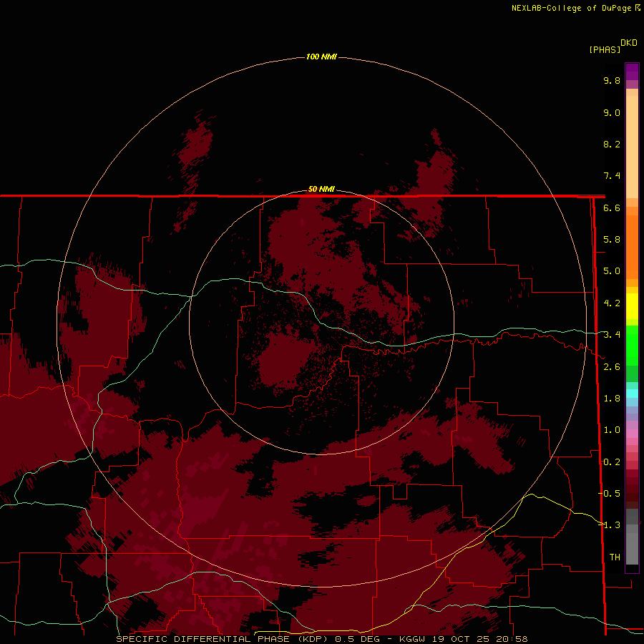Click the 3.4 value on the color scale
The image size is (644, 644).
[x=612, y=335]
